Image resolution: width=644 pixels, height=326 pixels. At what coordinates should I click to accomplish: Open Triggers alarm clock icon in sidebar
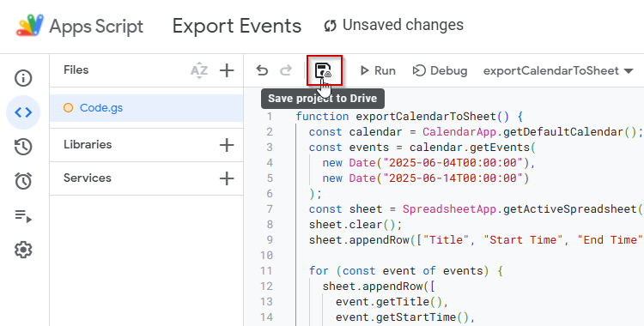(x=23, y=181)
